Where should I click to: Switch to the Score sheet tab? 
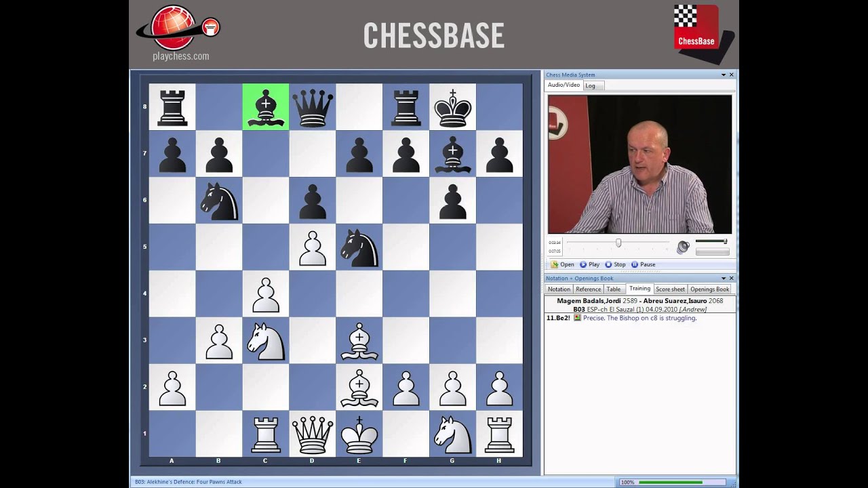pyautogui.click(x=670, y=289)
